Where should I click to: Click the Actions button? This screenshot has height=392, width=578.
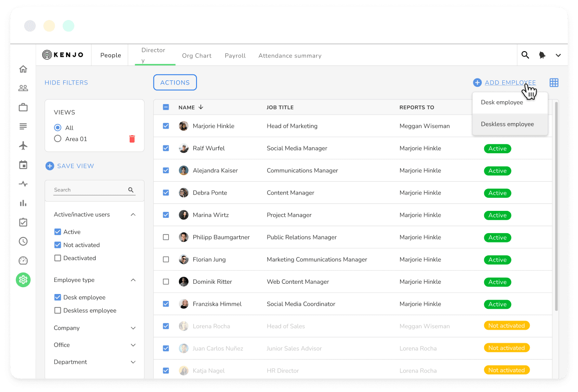pyautogui.click(x=175, y=83)
